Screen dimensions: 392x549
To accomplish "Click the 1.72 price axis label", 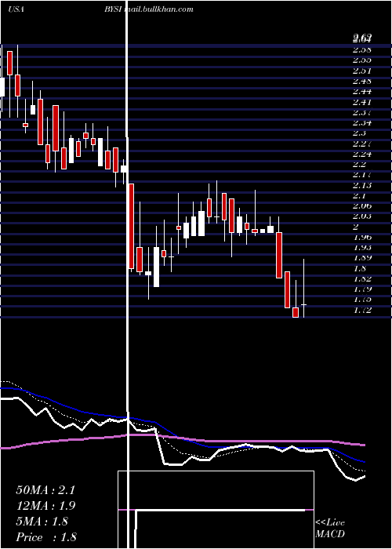I will 362,311.
